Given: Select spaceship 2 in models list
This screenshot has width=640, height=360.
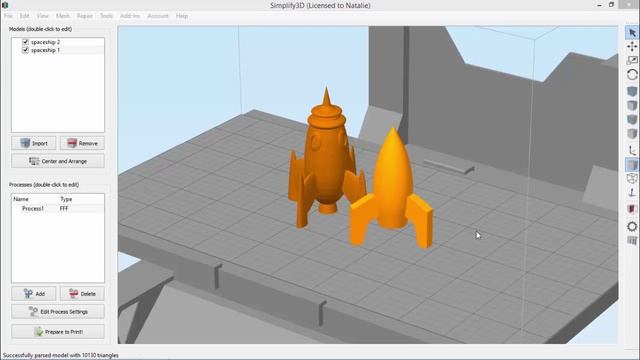Looking at the screenshot, I should 45,42.
